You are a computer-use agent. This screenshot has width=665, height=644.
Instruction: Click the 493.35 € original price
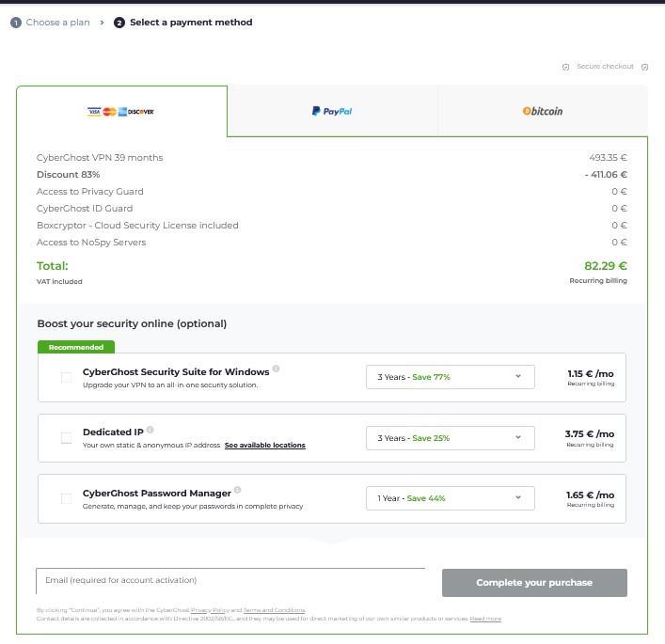click(609, 158)
